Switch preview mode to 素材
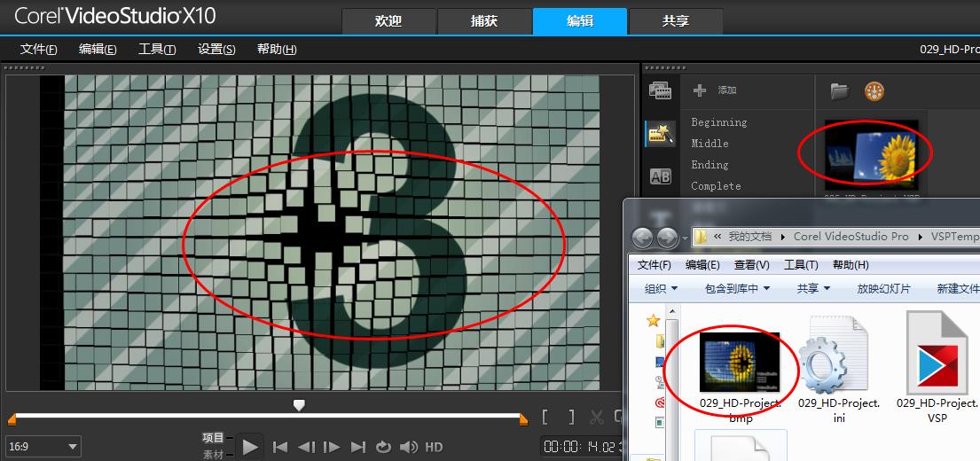This screenshot has width=980, height=461. pos(213,454)
